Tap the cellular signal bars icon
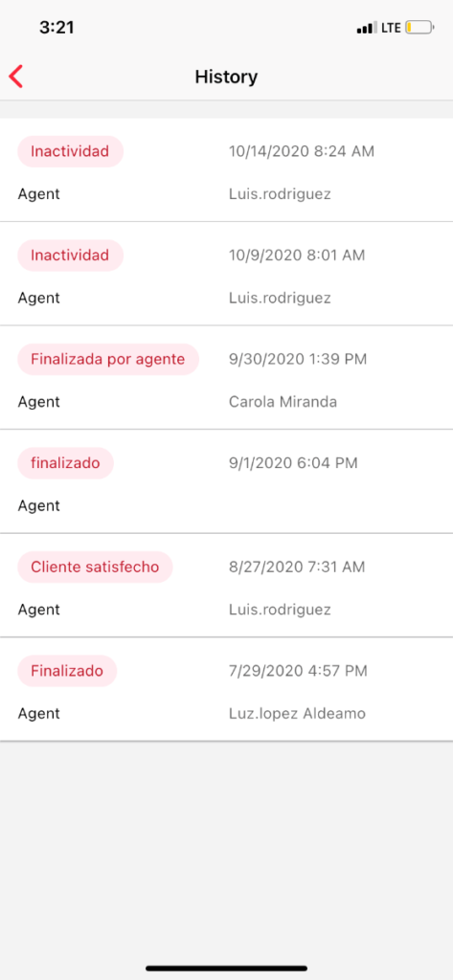 366,28
